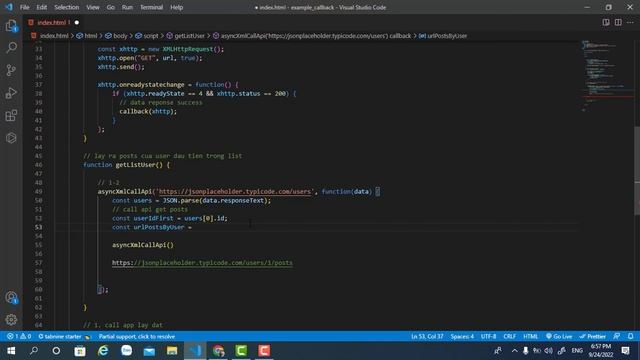Open Action Center notifications icon
Viewport: 640px width, 360px height.
626,351
